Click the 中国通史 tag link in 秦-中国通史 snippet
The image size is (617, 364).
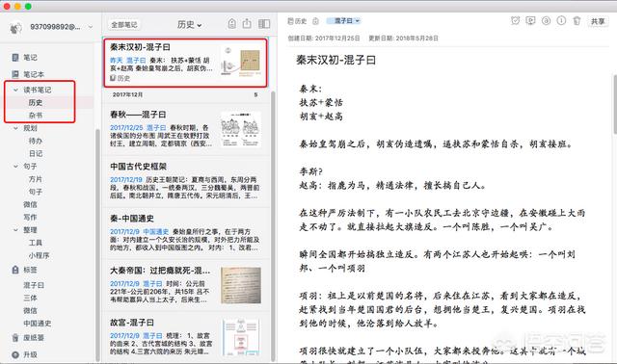pyautogui.click(x=156, y=231)
